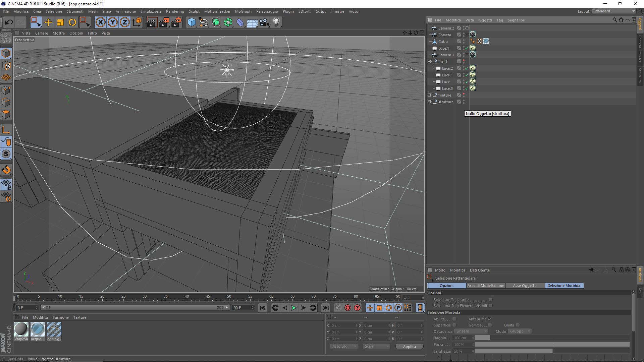This screenshot has height=362, width=644.
Task: Open the Layout Standard dropdown
Action: click(x=614, y=11)
